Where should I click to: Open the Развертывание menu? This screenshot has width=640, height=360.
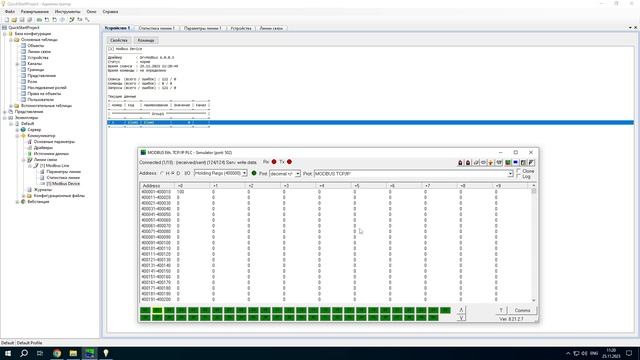[35, 11]
